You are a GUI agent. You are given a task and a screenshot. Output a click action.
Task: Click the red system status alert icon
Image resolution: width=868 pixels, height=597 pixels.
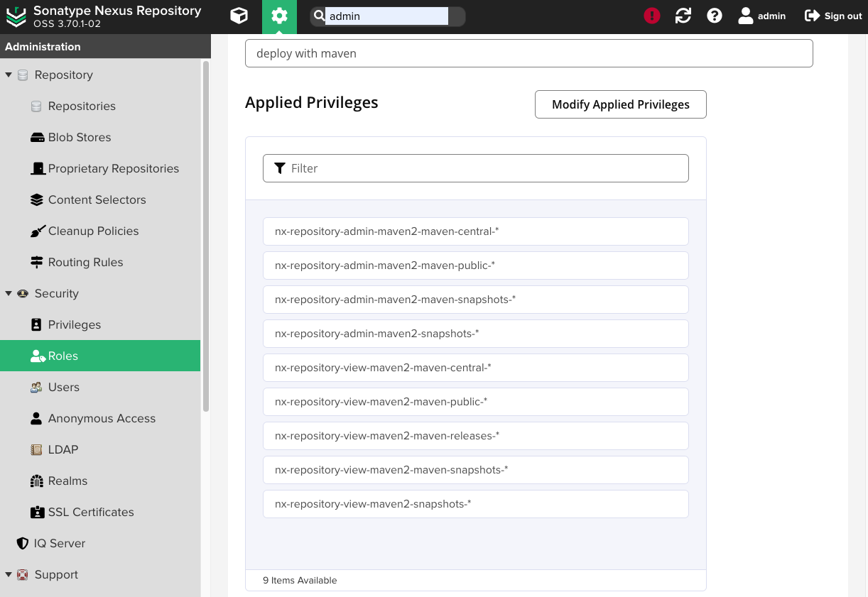[x=651, y=16]
